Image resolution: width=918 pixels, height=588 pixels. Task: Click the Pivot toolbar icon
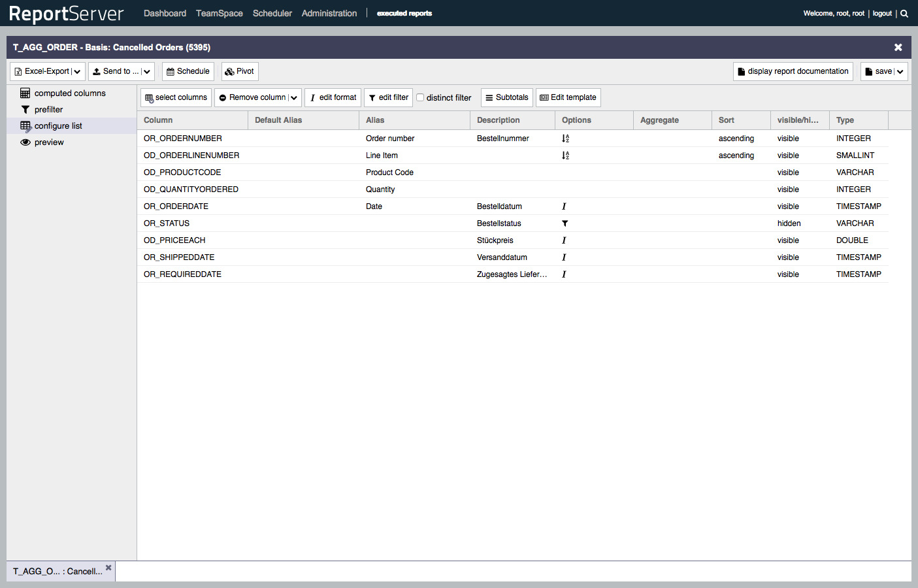(229, 71)
